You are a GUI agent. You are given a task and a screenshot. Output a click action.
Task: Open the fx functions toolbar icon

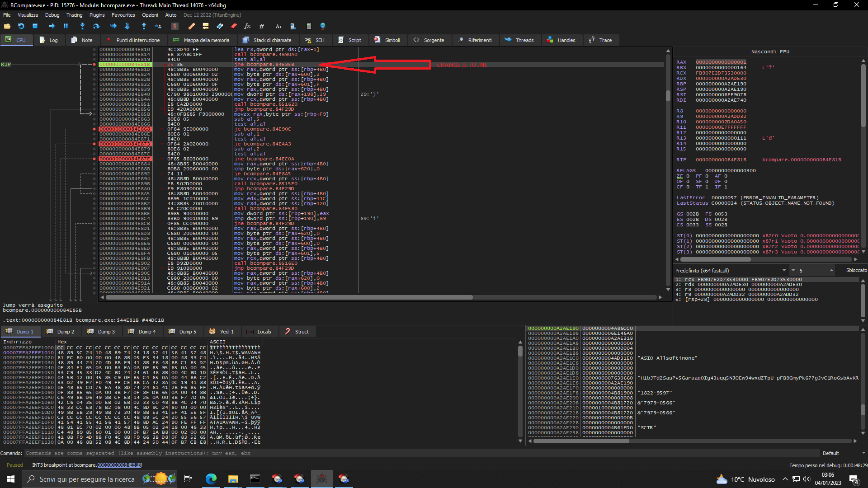[x=247, y=26]
